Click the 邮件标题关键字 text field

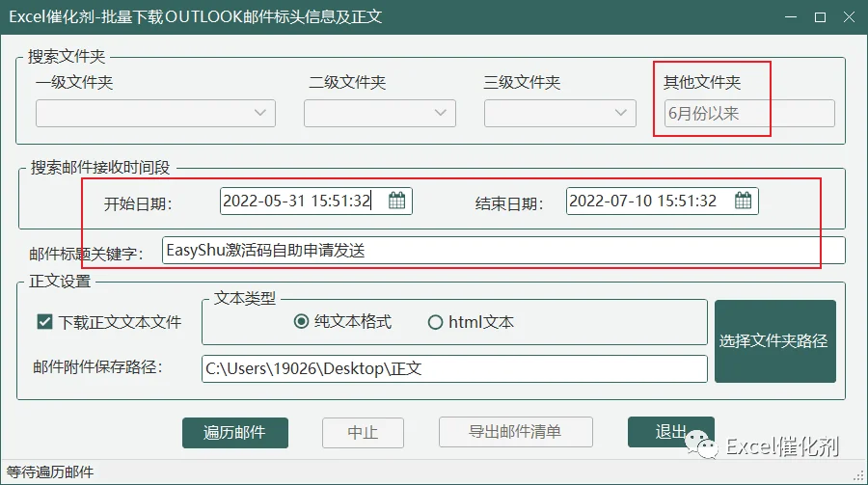click(x=503, y=251)
